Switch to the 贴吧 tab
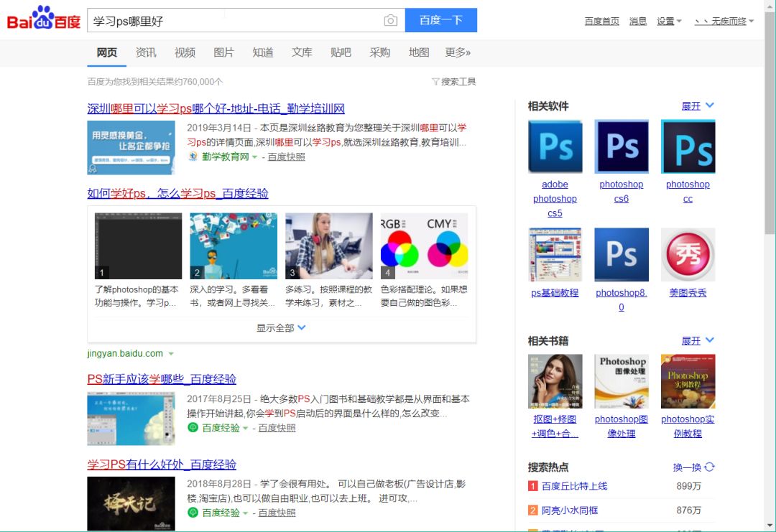Screen dimensions: 776x532 tap(341, 52)
